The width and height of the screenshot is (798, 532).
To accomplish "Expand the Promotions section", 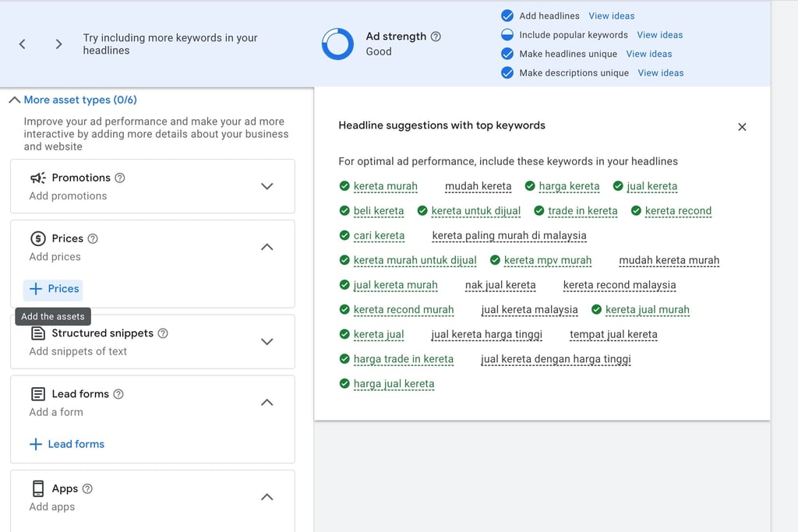I will pyautogui.click(x=267, y=186).
